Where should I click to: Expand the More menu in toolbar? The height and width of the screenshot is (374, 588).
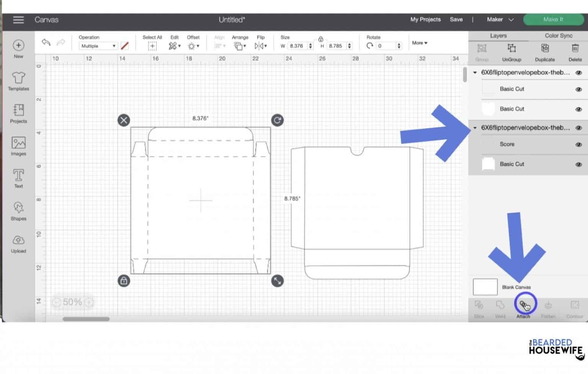click(x=420, y=43)
